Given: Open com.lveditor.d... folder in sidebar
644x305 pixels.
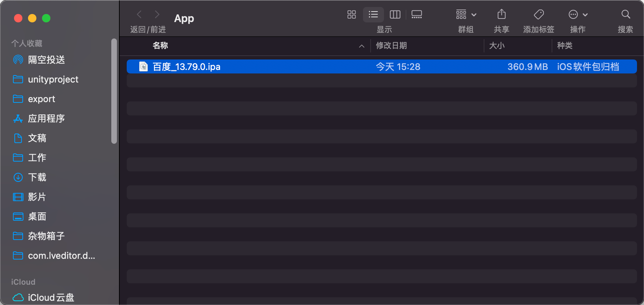Looking at the screenshot, I should 61,256.
